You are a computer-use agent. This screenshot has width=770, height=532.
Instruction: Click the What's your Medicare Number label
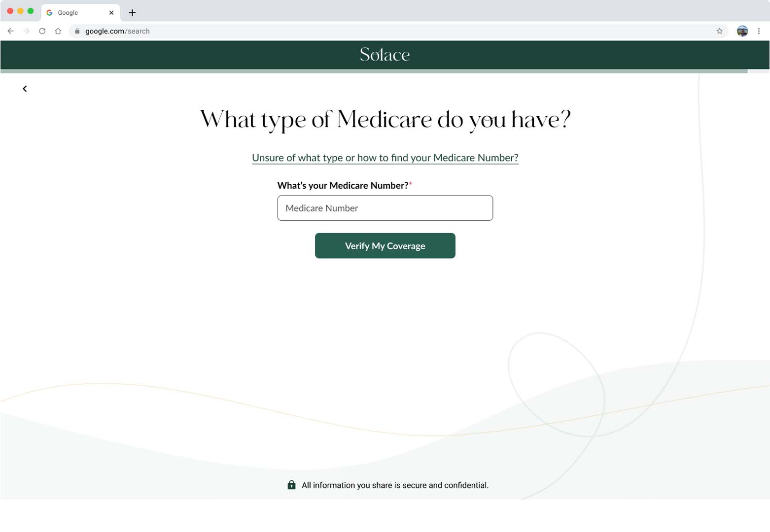click(x=344, y=186)
